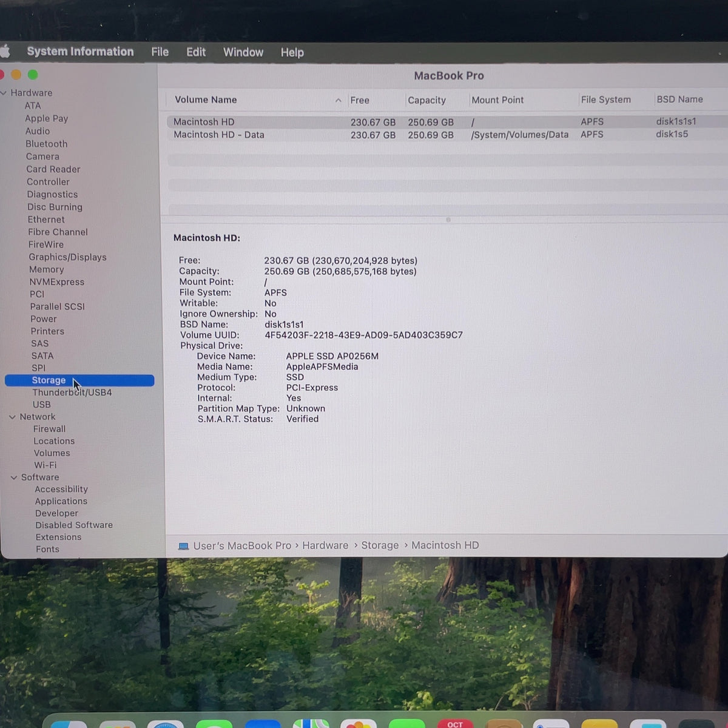Viewport: 728px width, 728px height.
Task: Select Apple Pay in the sidebar
Action: (x=46, y=118)
